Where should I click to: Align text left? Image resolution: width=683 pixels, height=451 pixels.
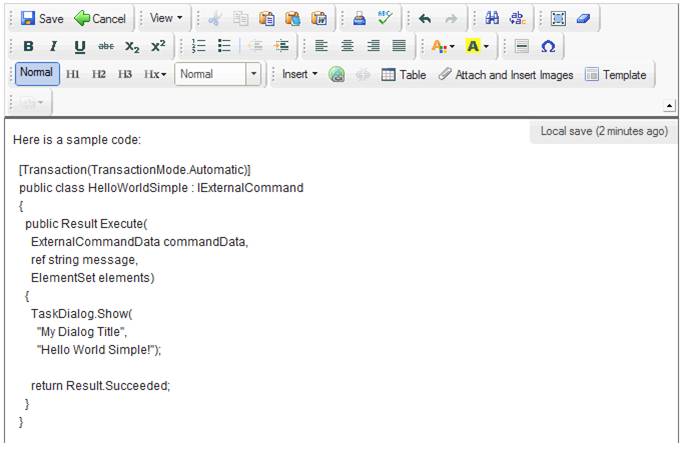click(x=321, y=46)
